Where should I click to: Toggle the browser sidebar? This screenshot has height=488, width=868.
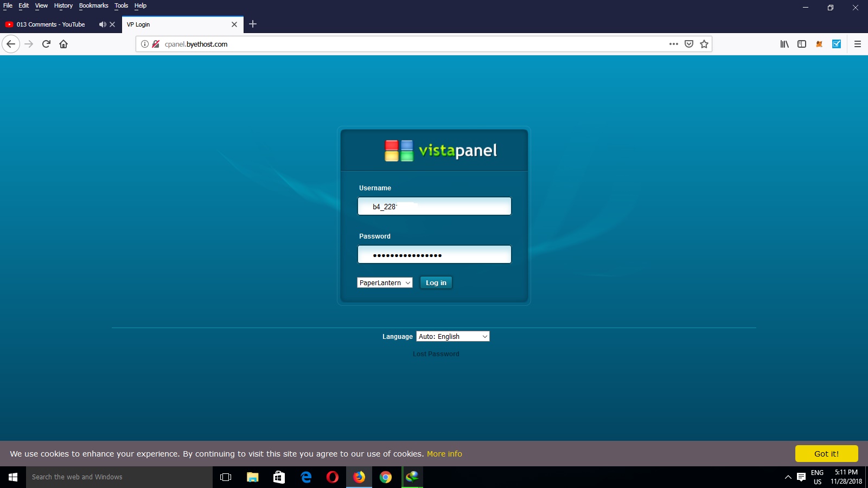click(802, 44)
